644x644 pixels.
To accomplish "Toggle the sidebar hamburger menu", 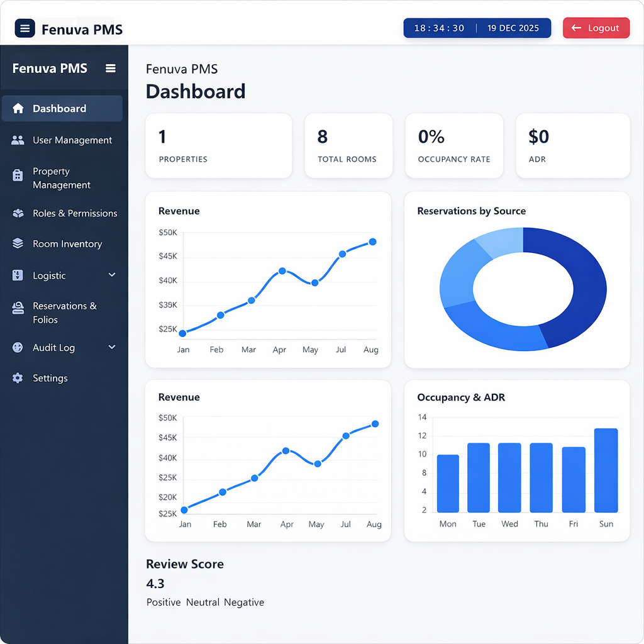I will [111, 68].
